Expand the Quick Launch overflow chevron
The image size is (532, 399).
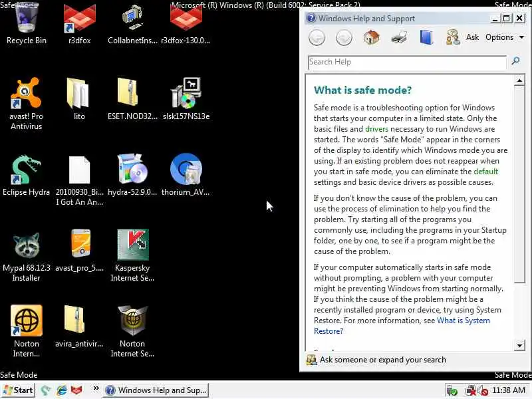pyautogui.click(x=96, y=388)
